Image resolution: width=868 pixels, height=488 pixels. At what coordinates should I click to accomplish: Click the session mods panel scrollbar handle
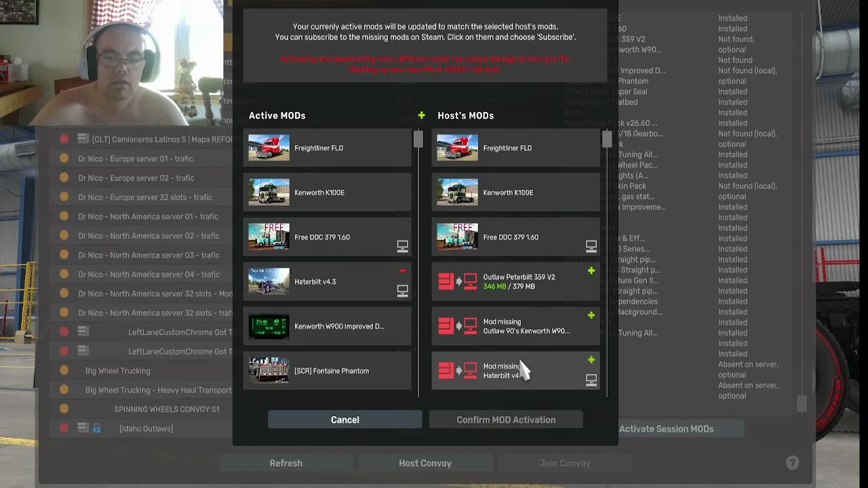click(x=802, y=403)
